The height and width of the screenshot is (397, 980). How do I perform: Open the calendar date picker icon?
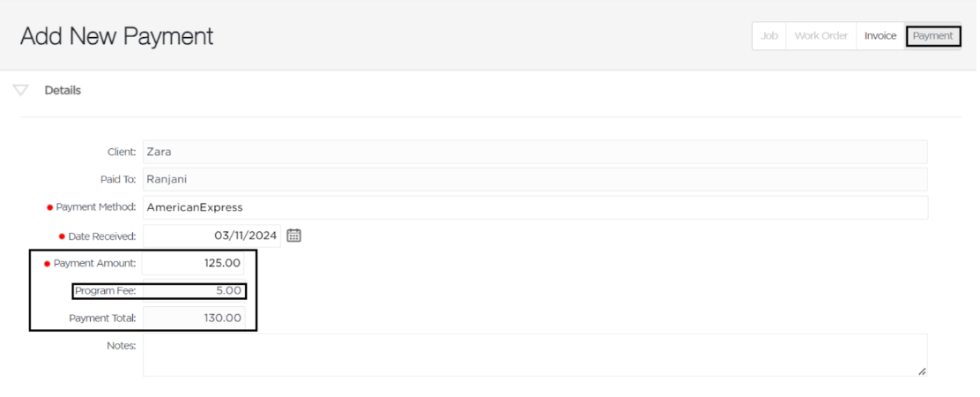[x=293, y=236]
